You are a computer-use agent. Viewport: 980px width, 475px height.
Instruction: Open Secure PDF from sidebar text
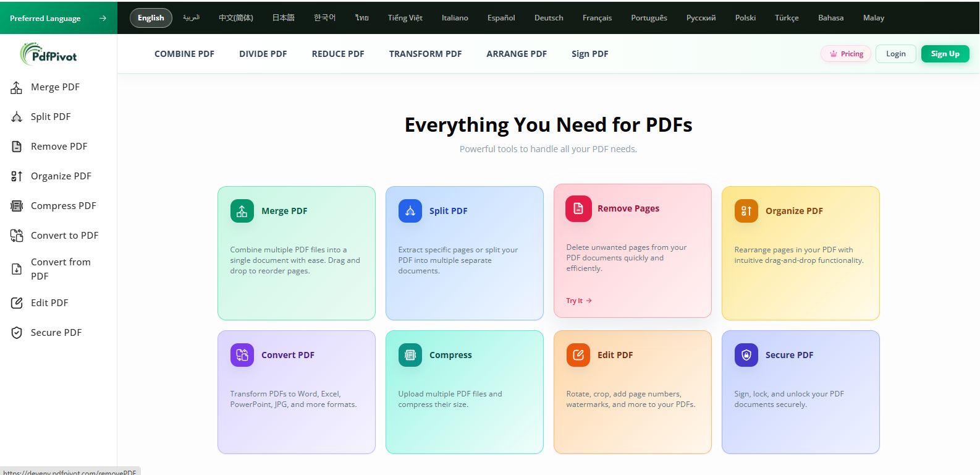[56, 333]
